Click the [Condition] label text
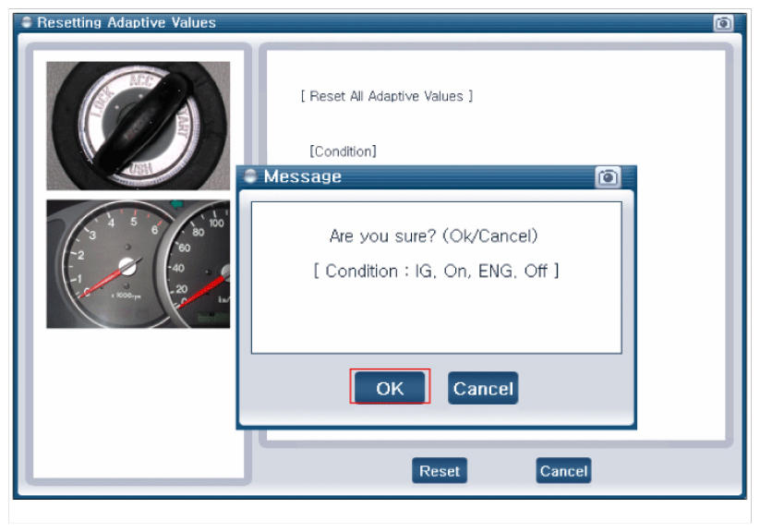 tap(343, 151)
